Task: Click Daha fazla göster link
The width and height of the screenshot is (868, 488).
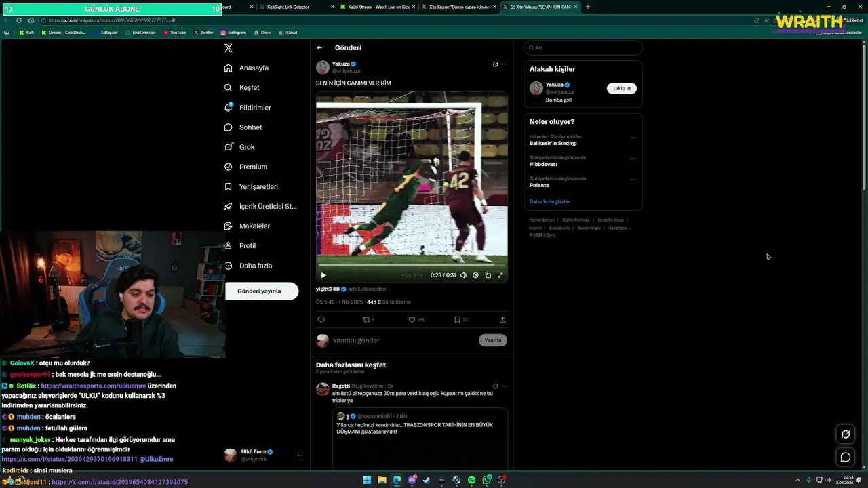Action: (549, 202)
